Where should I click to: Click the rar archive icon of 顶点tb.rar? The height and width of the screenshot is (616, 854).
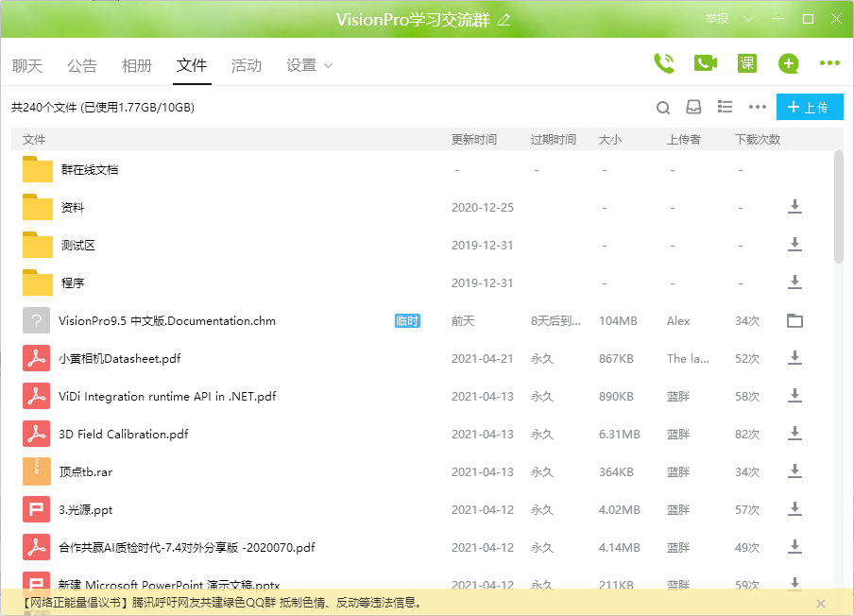click(x=37, y=471)
